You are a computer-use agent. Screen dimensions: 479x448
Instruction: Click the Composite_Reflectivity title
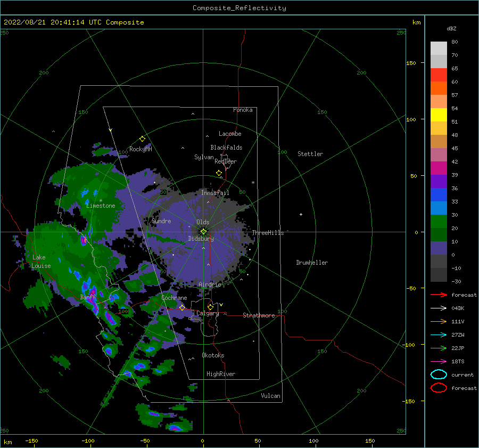pos(239,8)
